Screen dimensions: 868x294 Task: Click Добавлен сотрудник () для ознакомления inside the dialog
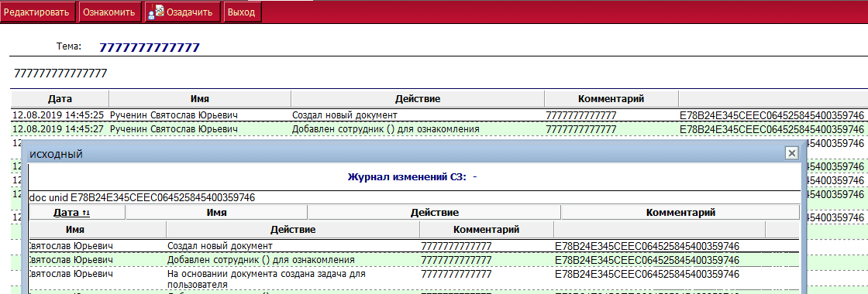pyautogui.click(x=260, y=260)
